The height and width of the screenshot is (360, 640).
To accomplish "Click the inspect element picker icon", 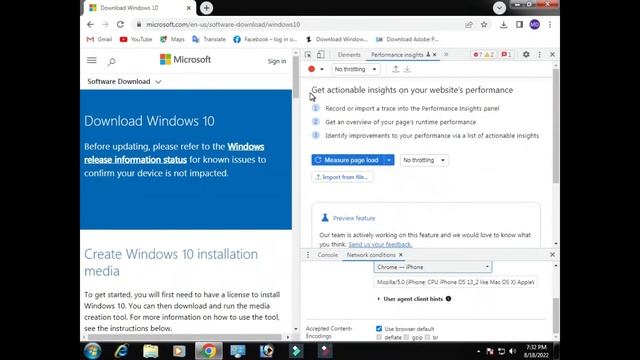I will pos(308,54).
